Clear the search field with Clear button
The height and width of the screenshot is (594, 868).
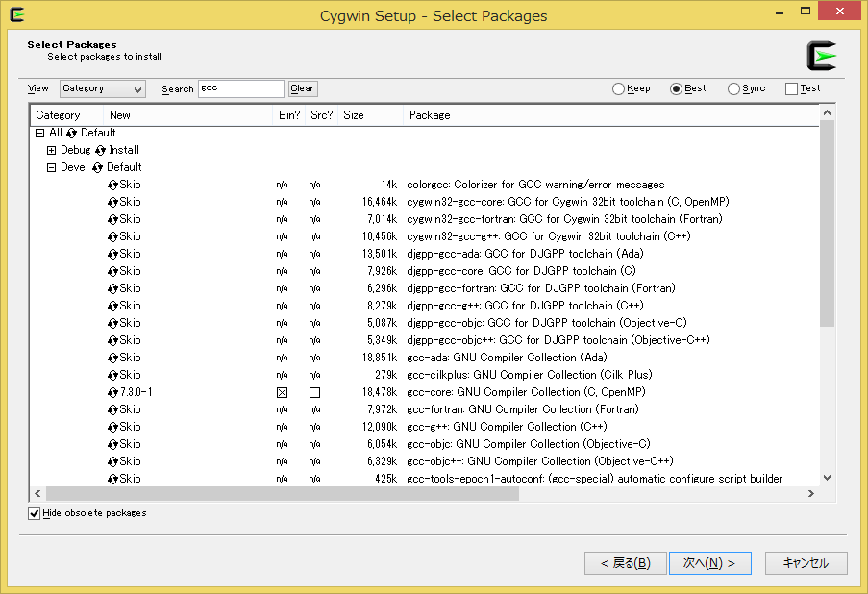click(x=302, y=88)
